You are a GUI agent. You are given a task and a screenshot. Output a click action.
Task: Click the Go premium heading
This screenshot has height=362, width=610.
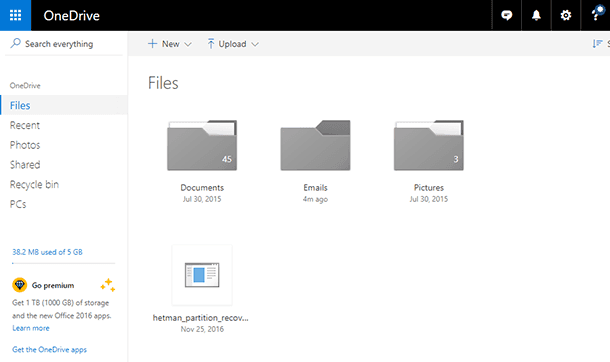(53, 285)
